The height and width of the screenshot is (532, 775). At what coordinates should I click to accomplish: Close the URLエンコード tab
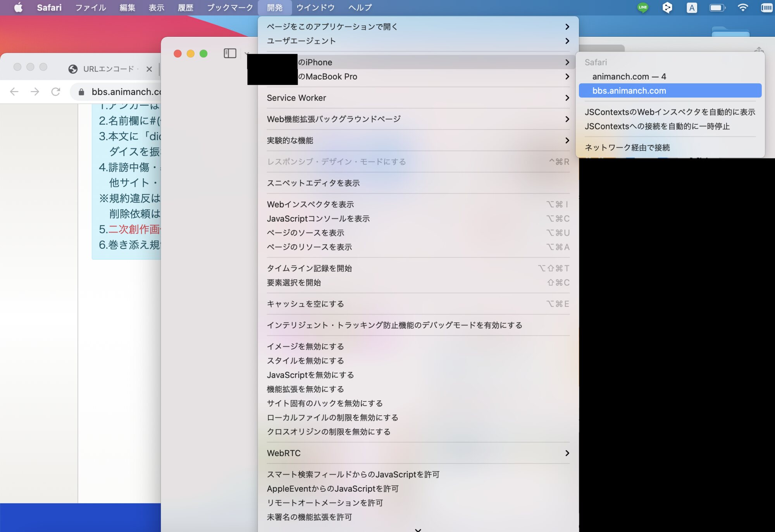click(x=149, y=69)
